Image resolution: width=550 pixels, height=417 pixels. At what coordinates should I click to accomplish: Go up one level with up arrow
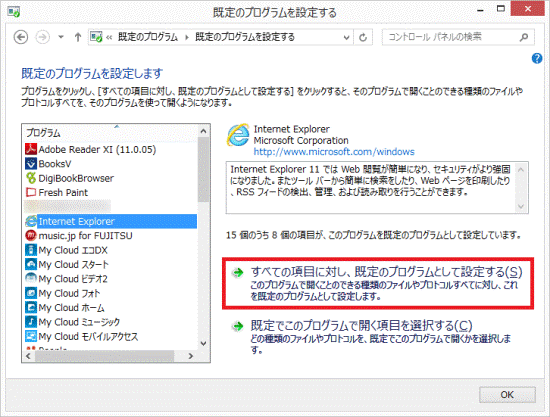tap(78, 37)
